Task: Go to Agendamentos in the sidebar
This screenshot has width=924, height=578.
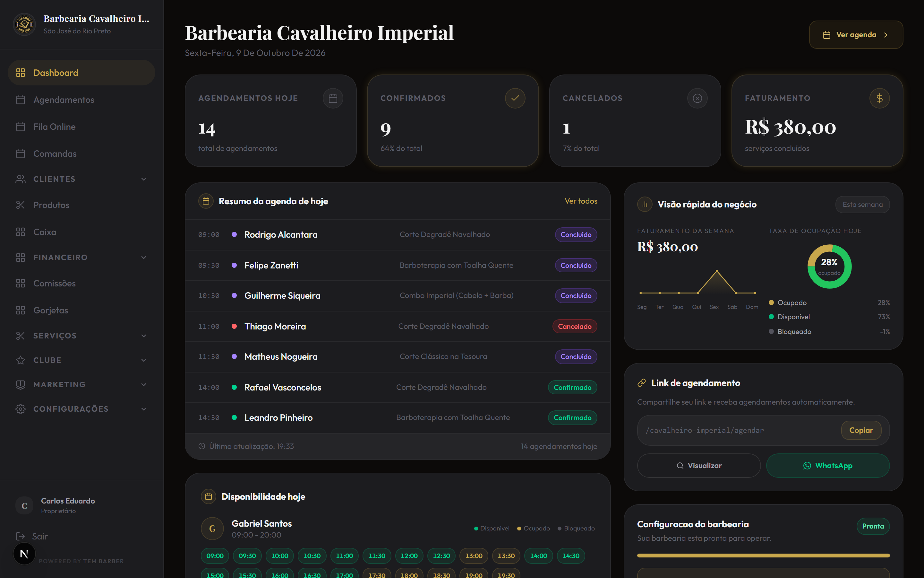Action: pyautogui.click(x=81, y=100)
